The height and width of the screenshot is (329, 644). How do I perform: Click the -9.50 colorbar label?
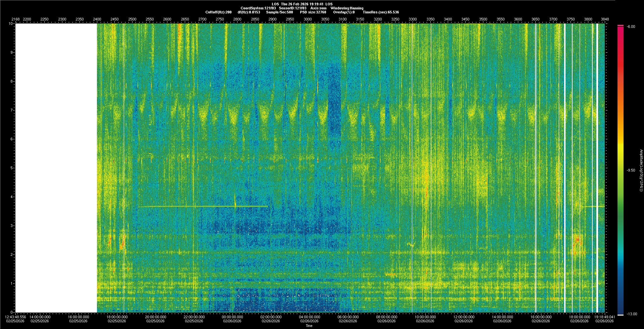631,170
